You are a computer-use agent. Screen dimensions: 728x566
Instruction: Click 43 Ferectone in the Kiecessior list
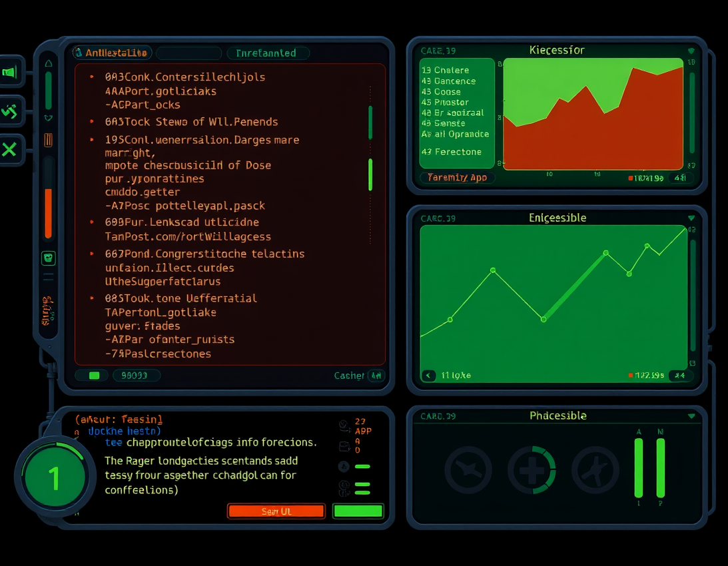452,152
